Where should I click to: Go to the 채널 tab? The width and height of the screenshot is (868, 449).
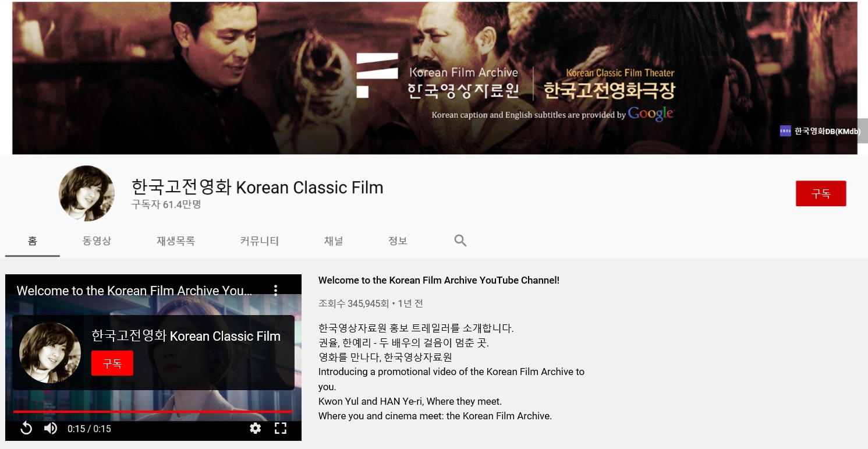334,241
